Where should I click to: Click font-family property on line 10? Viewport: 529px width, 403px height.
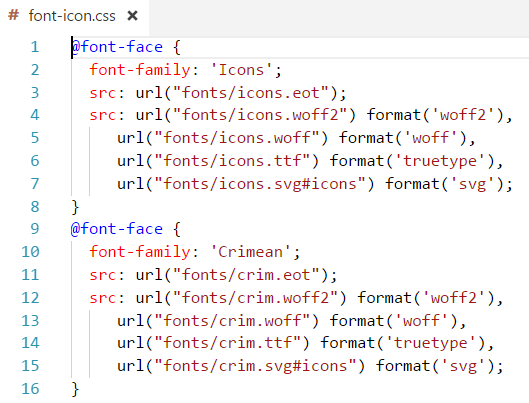coord(140,252)
